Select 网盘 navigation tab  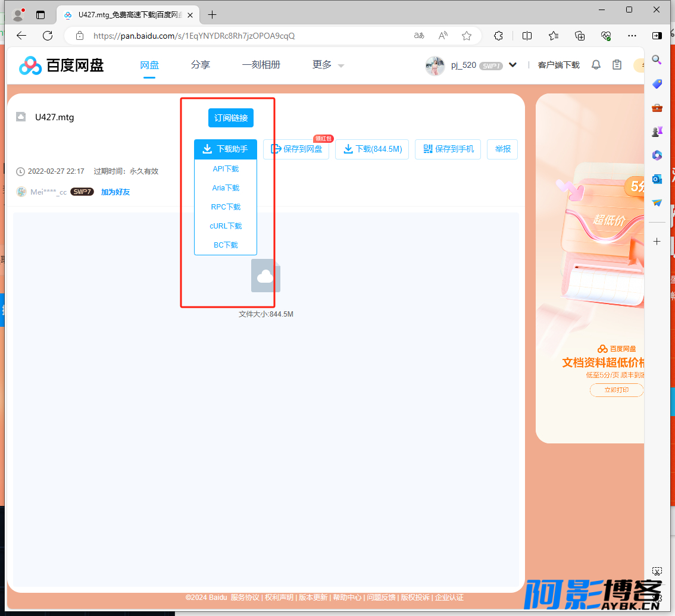[149, 65]
